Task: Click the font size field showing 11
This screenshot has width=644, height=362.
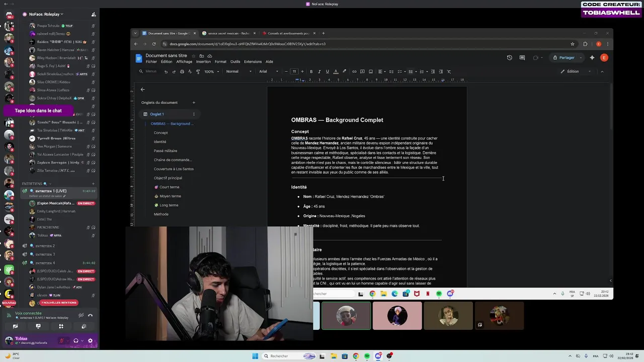Action: click(294, 71)
